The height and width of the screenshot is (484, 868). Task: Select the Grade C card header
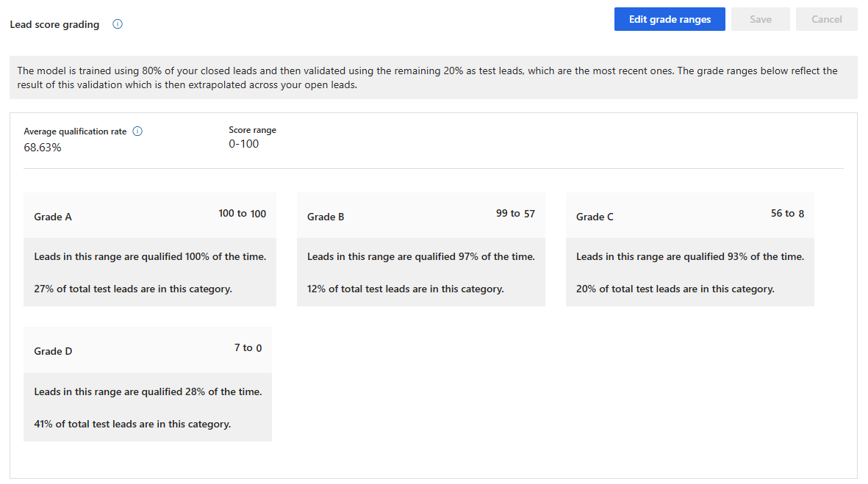tap(595, 217)
